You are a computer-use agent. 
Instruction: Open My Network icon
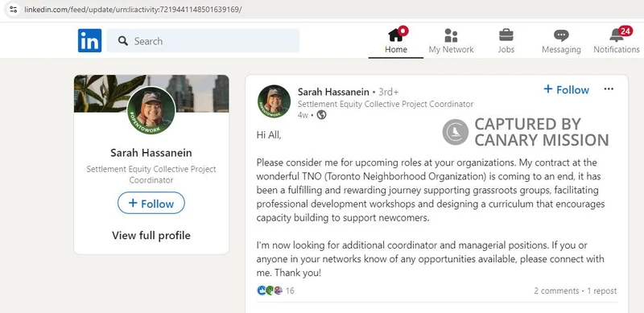pyautogui.click(x=451, y=35)
